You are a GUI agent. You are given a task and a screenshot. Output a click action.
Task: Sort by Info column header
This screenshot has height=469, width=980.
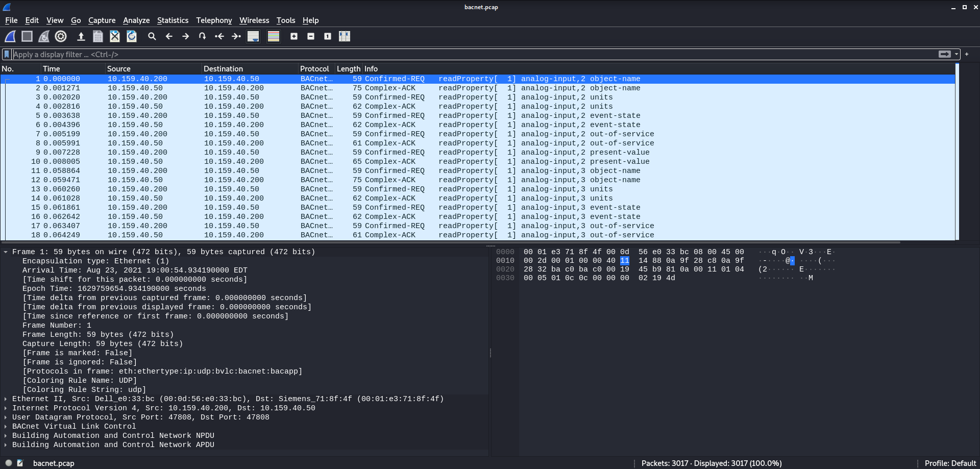[x=658, y=68]
